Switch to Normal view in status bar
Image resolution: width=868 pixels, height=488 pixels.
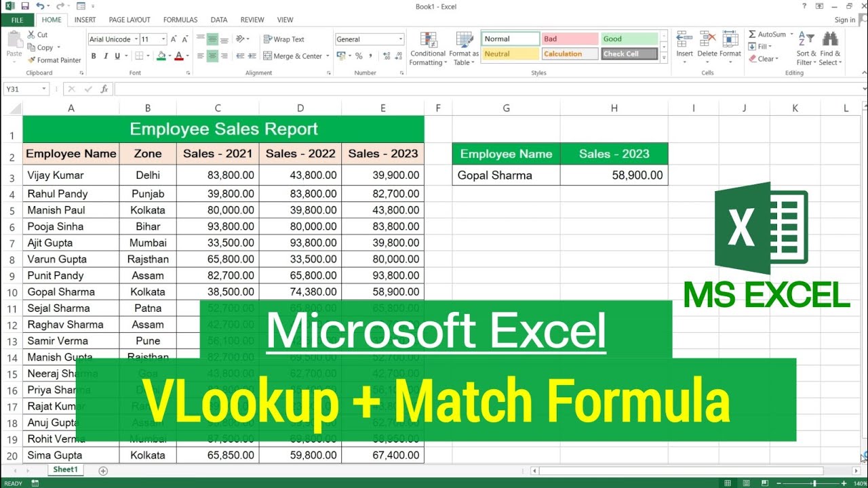[728, 483]
